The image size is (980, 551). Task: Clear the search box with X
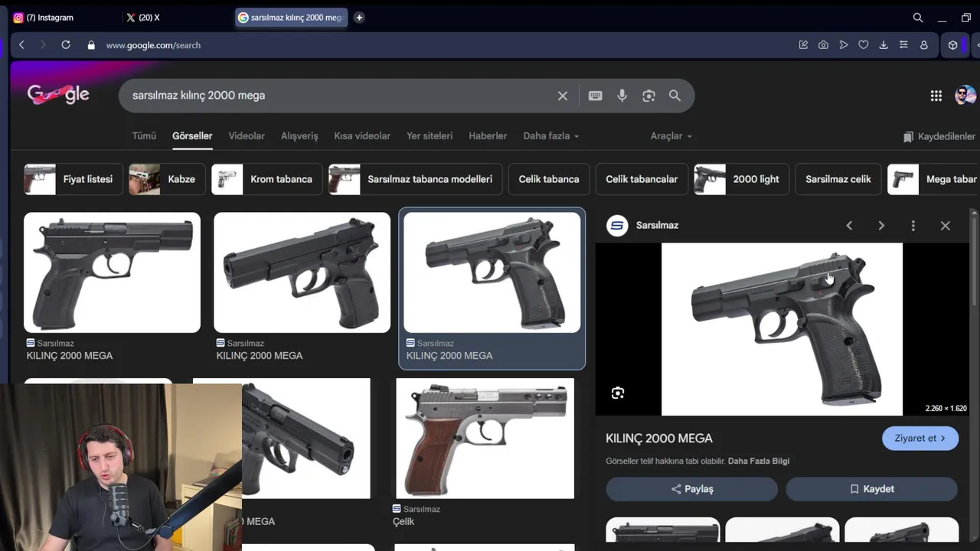click(x=563, y=96)
